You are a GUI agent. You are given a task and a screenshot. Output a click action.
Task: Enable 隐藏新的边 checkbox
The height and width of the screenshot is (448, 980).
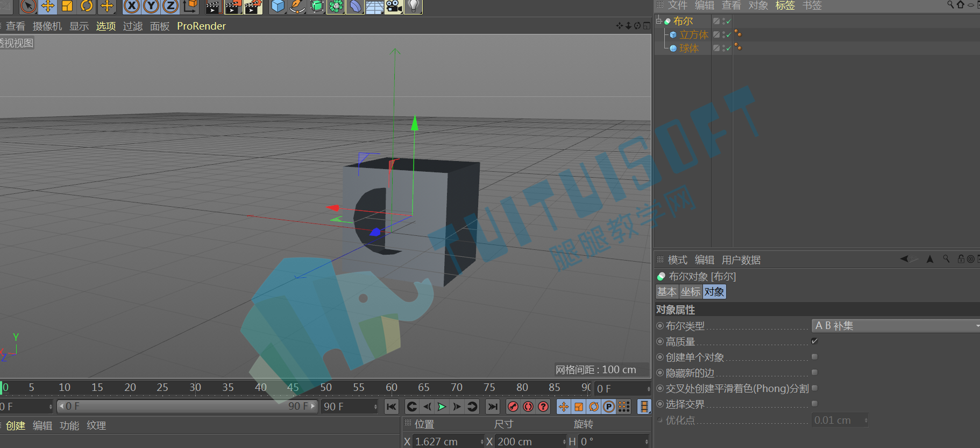click(814, 372)
